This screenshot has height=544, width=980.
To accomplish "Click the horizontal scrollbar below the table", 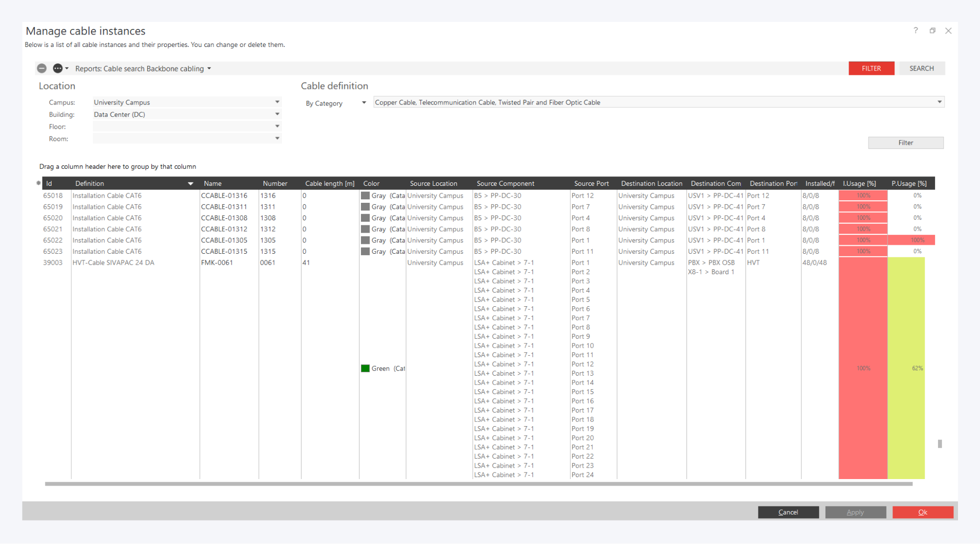I will point(478,484).
